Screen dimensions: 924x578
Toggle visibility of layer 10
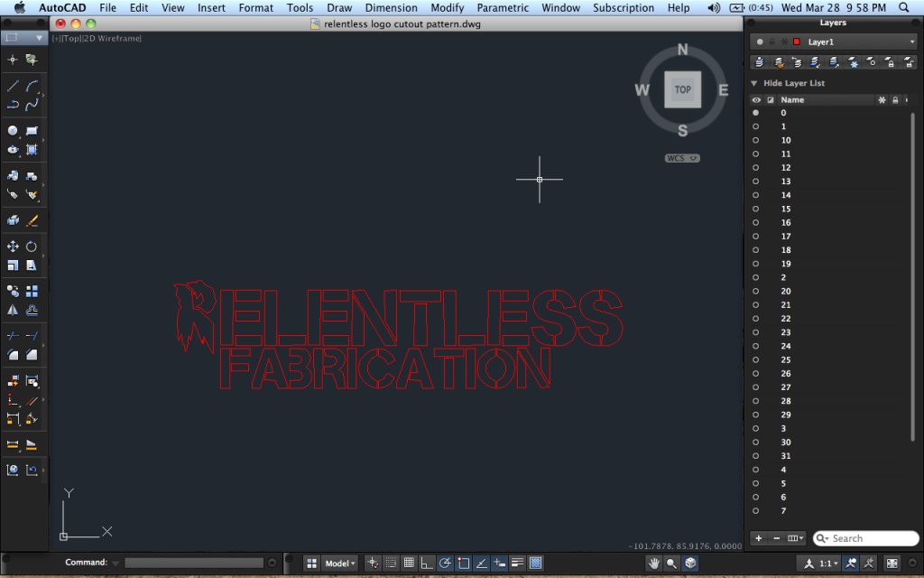(755, 140)
